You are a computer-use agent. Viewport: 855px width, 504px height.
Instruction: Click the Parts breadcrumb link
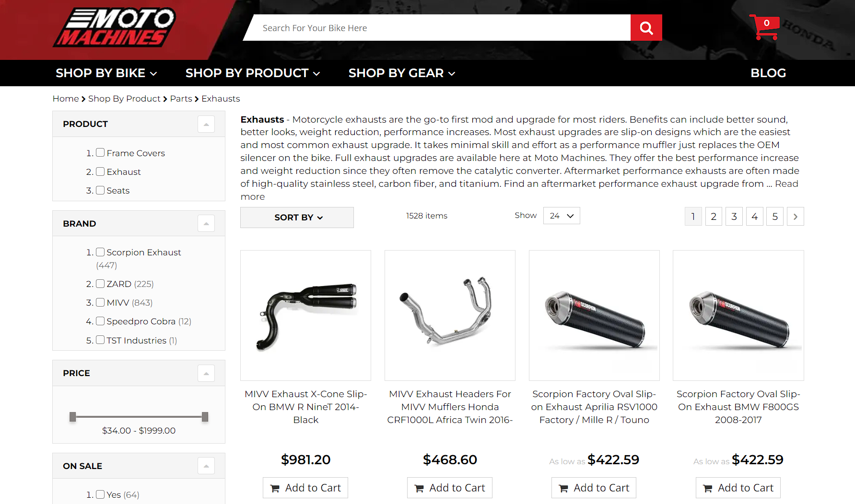coord(181,99)
